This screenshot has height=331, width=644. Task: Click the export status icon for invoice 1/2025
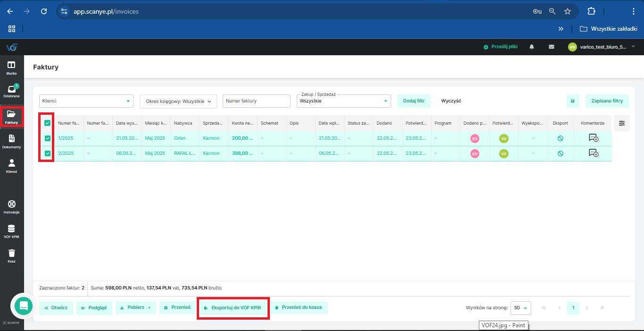click(560, 138)
